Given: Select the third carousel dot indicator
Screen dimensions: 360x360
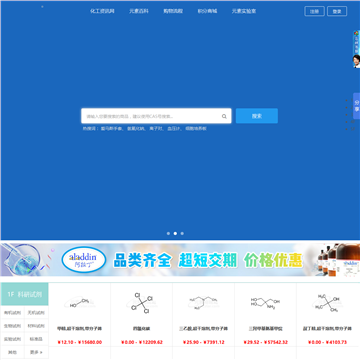Looking at the screenshot, I should [182, 233].
